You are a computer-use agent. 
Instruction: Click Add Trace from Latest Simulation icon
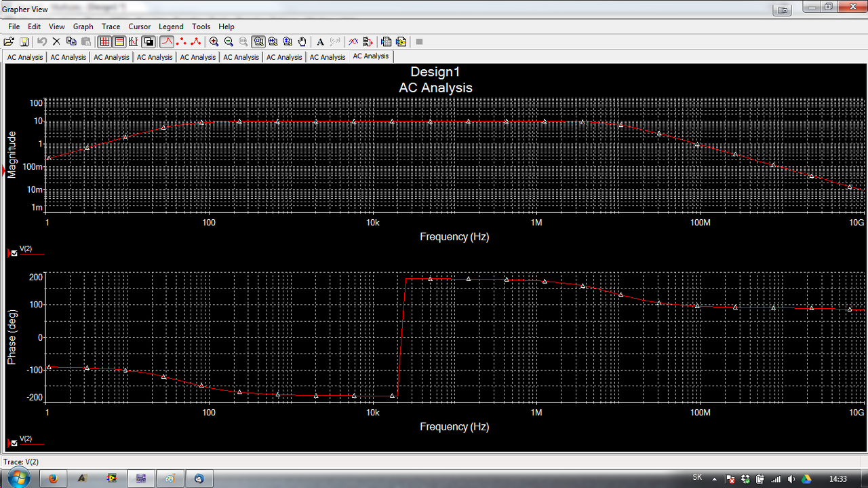coord(368,41)
